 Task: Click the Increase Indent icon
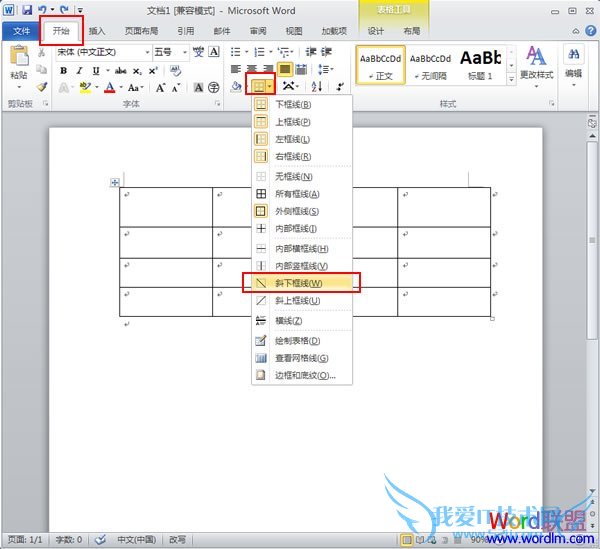point(326,52)
